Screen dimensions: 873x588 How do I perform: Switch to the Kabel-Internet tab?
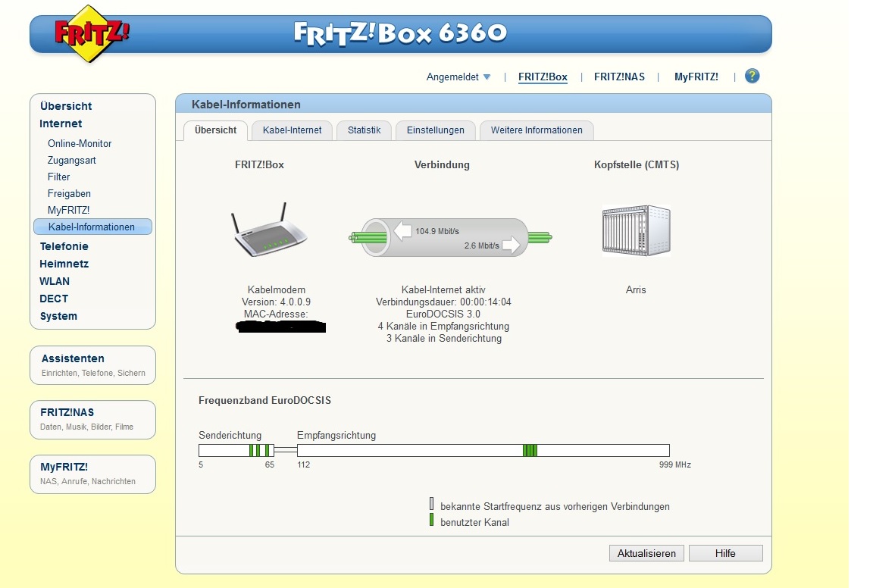tap(292, 130)
